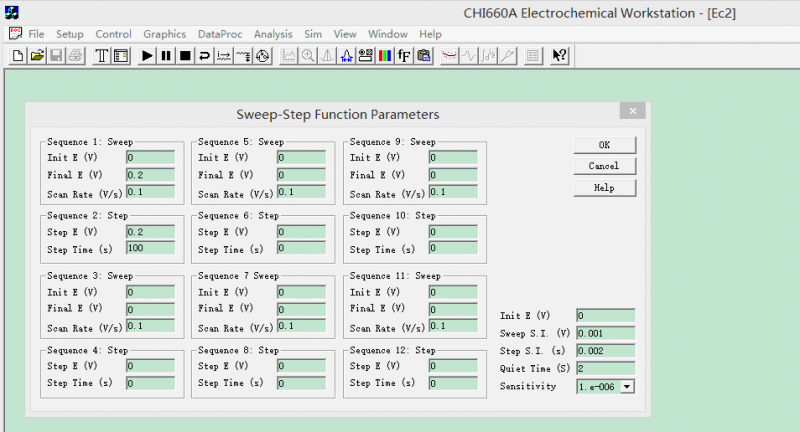
Task: Open the Technique selection (T) icon
Action: (x=101, y=56)
